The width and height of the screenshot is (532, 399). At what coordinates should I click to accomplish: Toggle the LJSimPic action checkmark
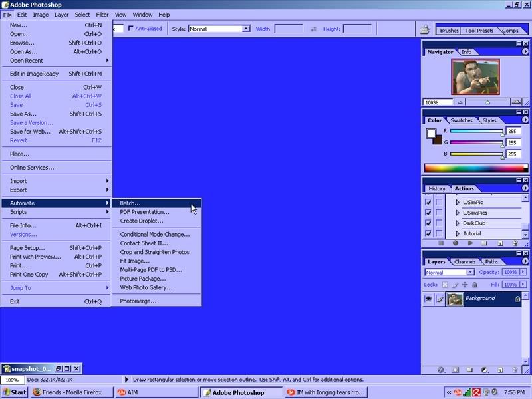point(428,202)
